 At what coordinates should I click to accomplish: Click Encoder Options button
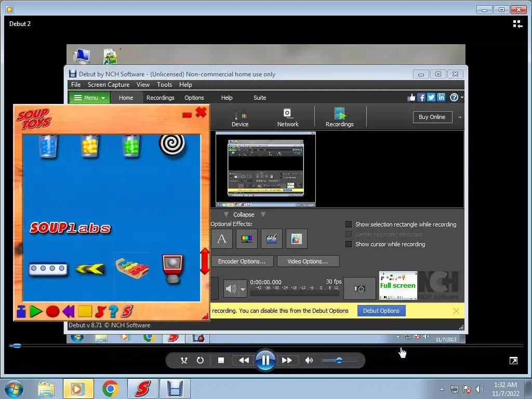[x=242, y=261]
